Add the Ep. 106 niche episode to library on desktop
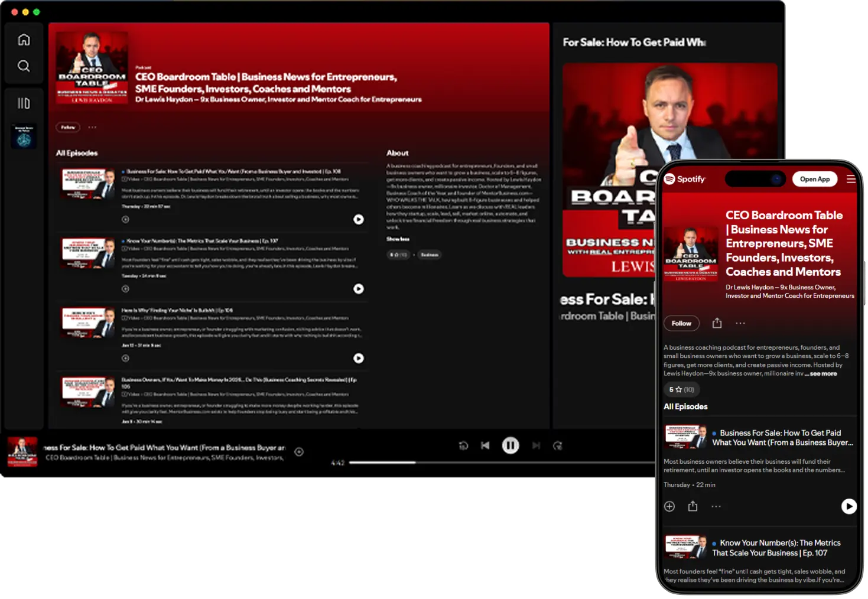 [x=125, y=358]
